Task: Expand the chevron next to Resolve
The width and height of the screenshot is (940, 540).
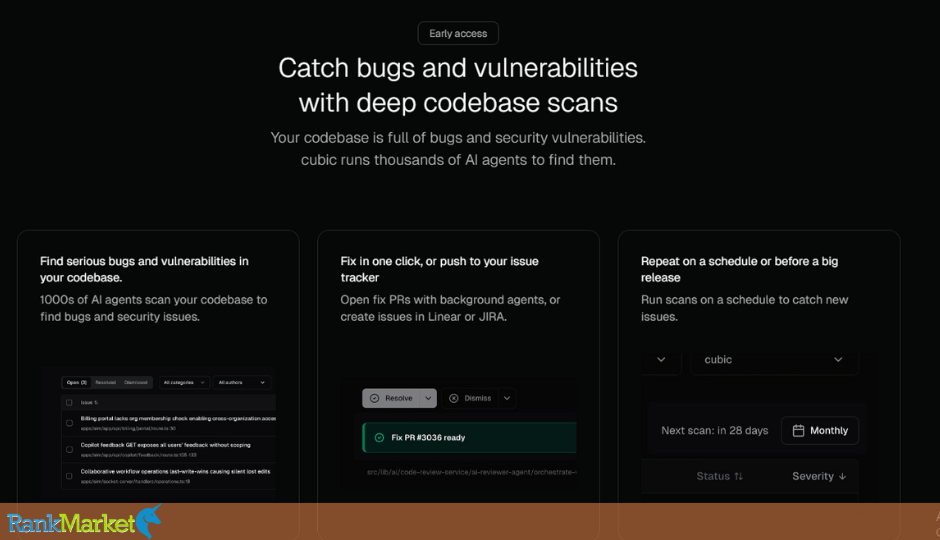Action: (428, 398)
